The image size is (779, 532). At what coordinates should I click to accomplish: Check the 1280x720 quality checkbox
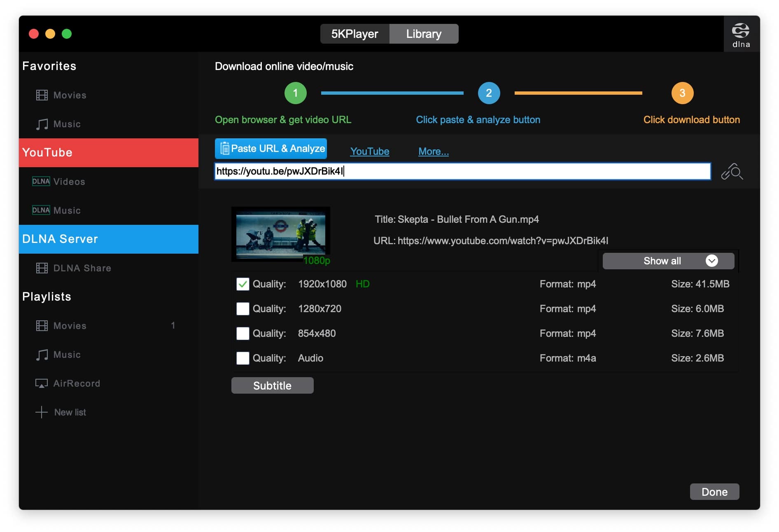point(243,309)
